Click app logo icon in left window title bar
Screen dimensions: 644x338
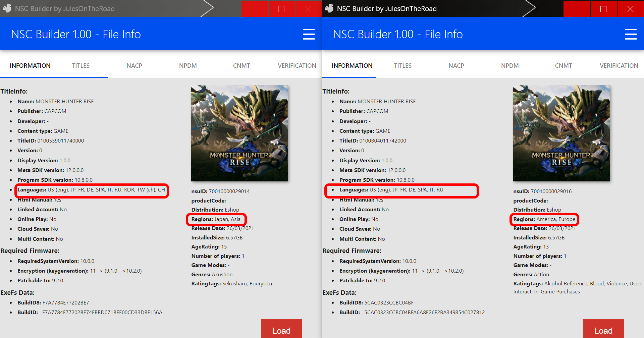[7, 8]
